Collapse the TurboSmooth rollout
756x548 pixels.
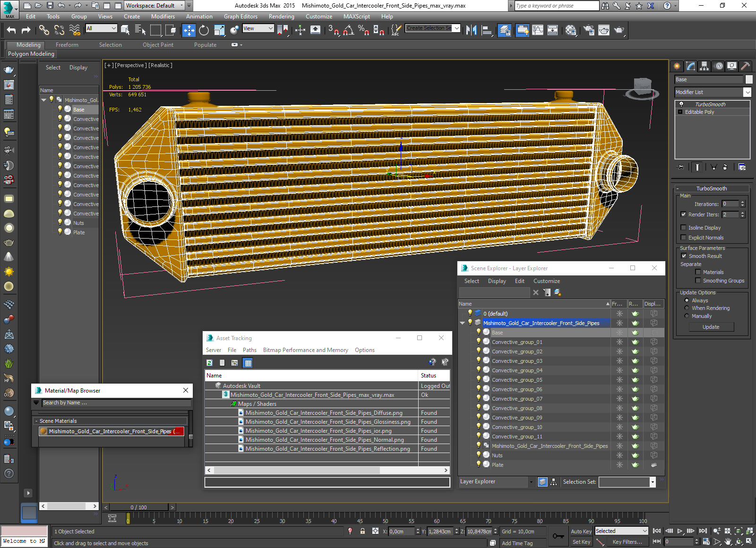coord(678,188)
